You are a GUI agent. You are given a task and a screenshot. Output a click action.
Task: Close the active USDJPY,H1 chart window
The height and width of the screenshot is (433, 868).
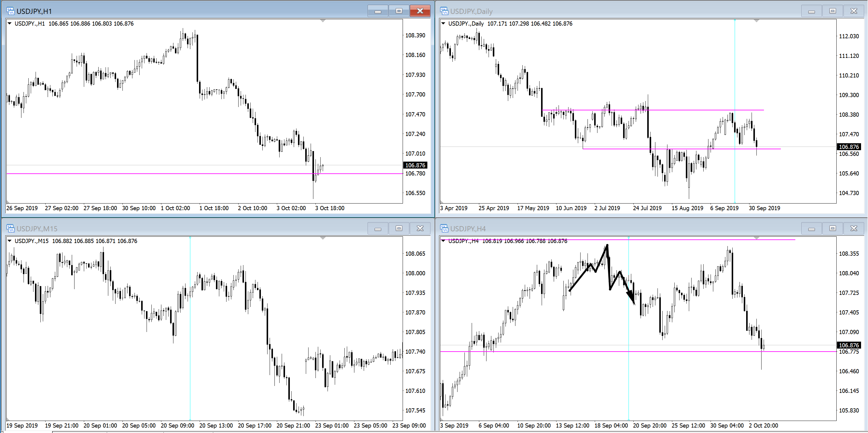coord(420,11)
